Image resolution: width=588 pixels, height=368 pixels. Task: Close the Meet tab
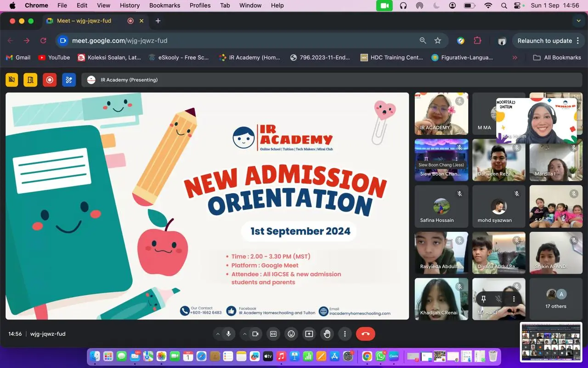(141, 21)
